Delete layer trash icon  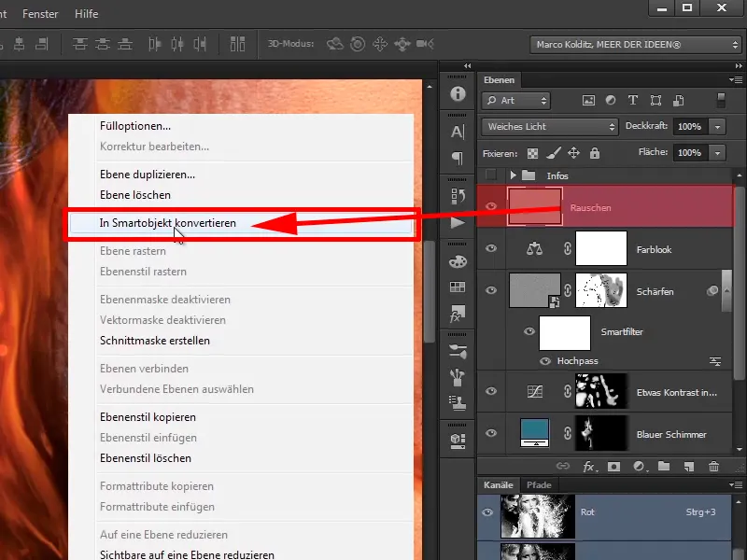click(713, 467)
